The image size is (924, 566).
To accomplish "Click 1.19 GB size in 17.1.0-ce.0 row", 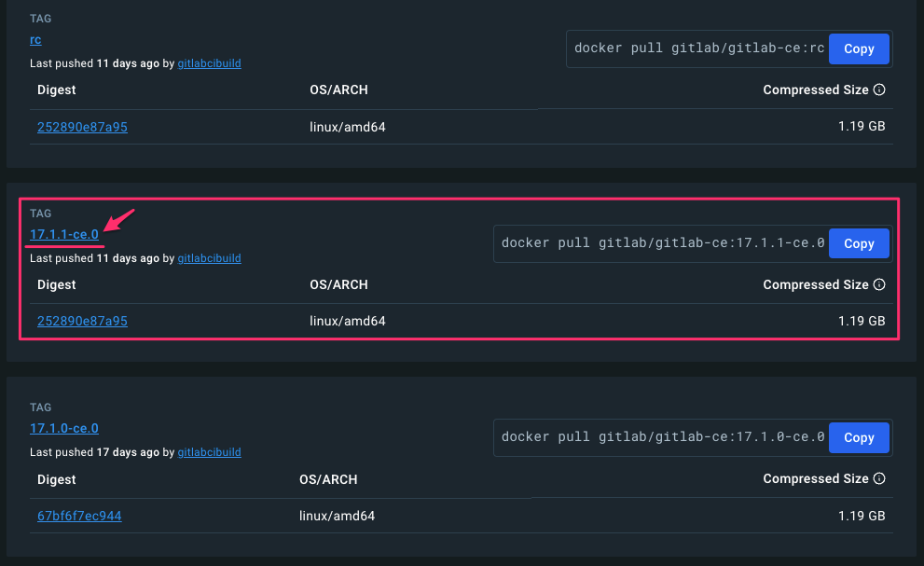I will [x=862, y=516].
